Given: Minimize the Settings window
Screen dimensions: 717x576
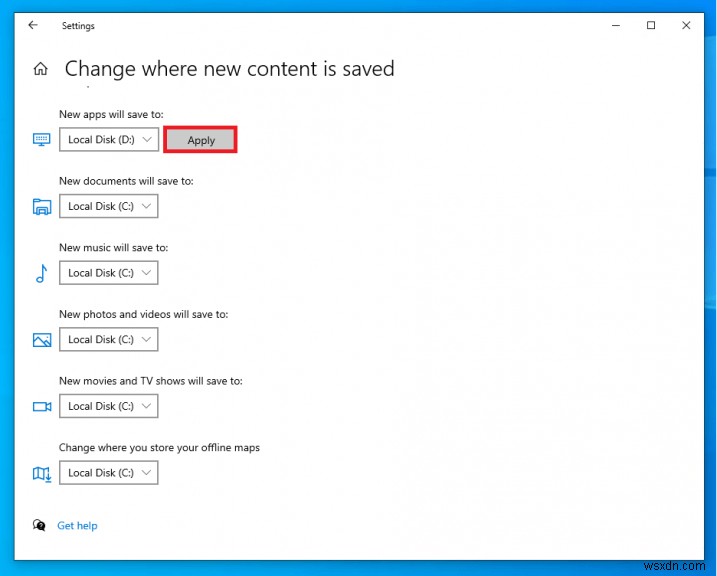Looking at the screenshot, I should [x=616, y=26].
